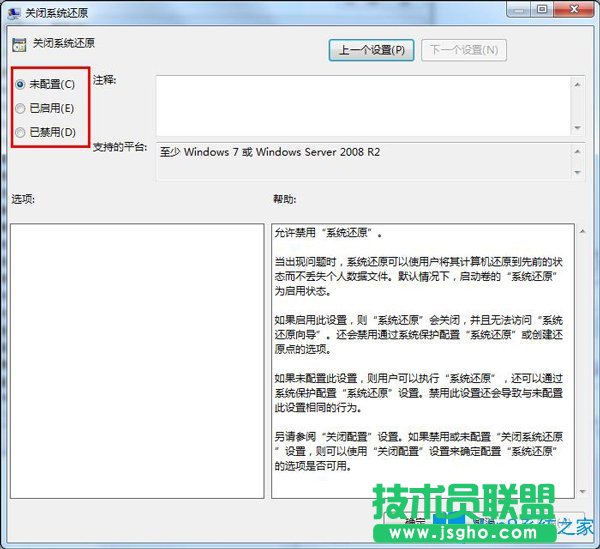Click the comment box scroll-up arrow
The height and width of the screenshot is (549, 600).
(577, 85)
